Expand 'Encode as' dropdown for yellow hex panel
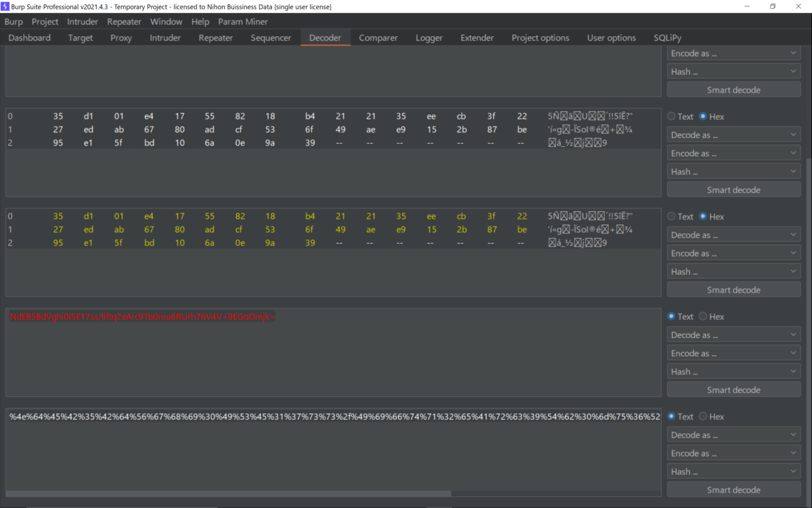The image size is (812, 508). click(734, 253)
